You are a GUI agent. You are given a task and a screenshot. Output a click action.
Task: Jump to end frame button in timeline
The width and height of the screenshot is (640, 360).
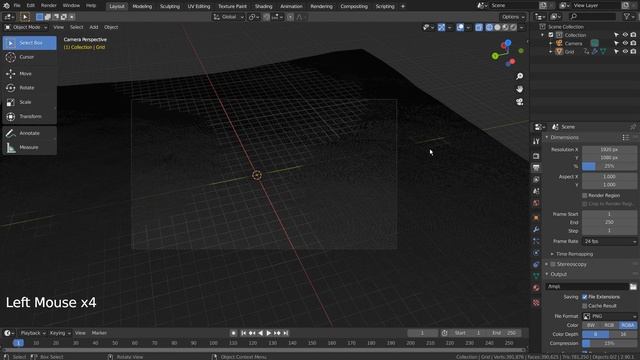286,333
